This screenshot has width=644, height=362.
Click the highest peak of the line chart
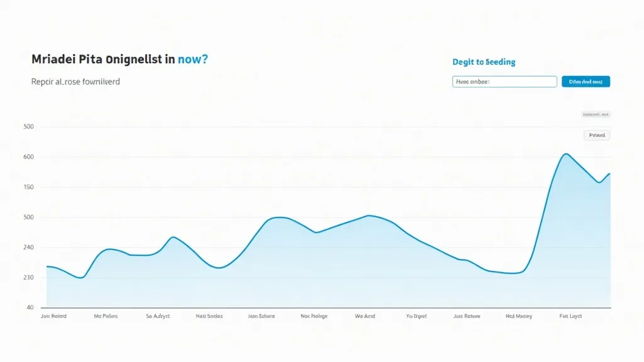click(565, 153)
